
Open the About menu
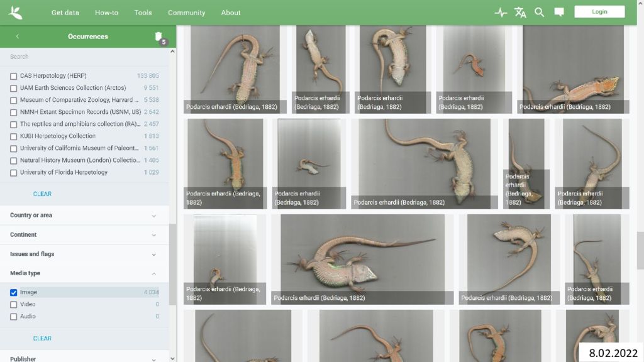(231, 13)
